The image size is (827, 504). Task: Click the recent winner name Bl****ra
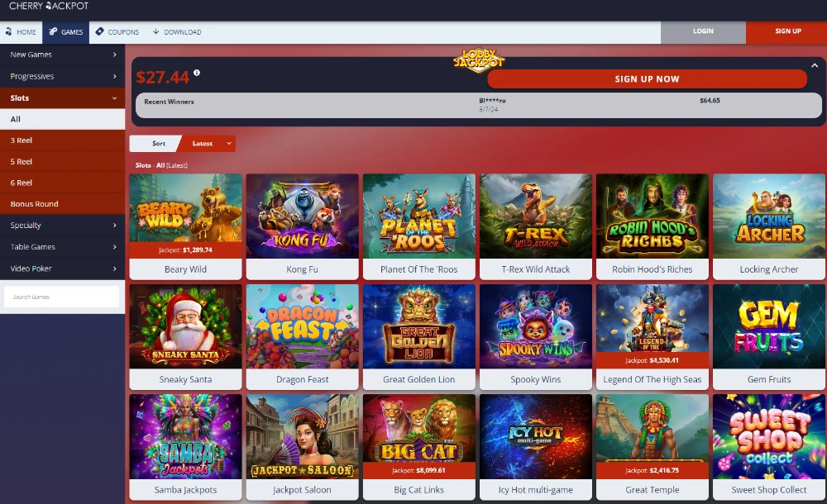tap(492, 100)
